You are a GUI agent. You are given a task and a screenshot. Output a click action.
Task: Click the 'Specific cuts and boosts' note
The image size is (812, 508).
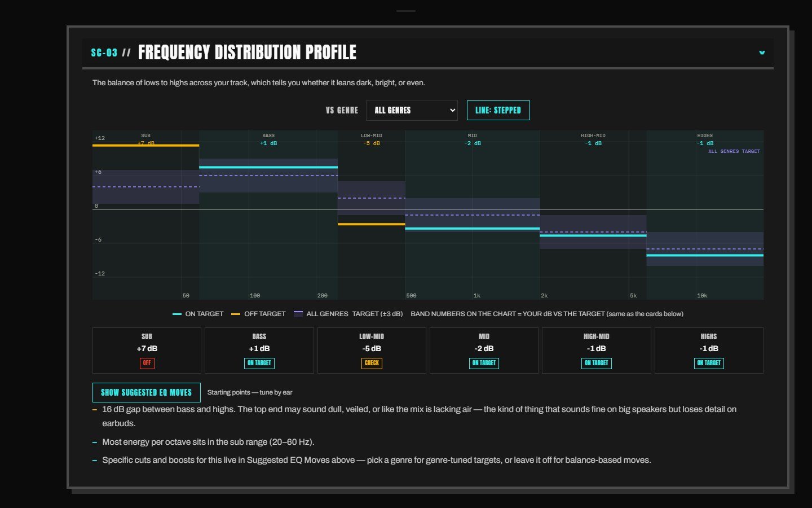click(377, 460)
